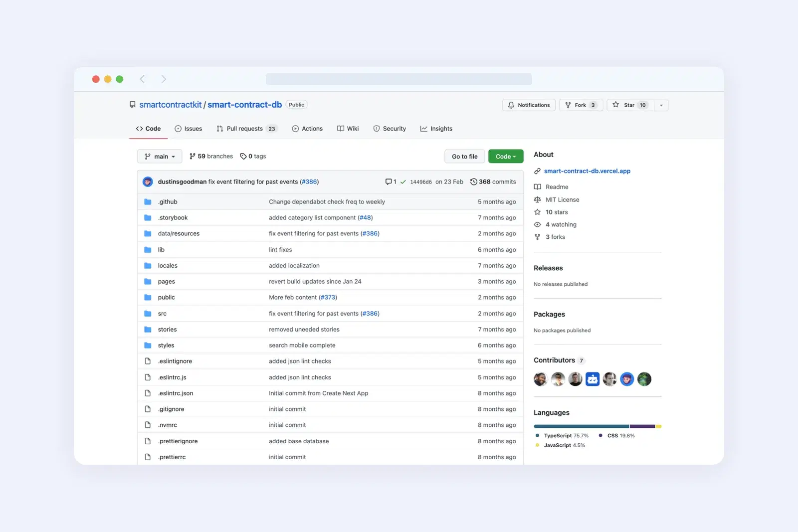Click the dependabot contributor avatar
798x532 pixels.
point(593,379)
